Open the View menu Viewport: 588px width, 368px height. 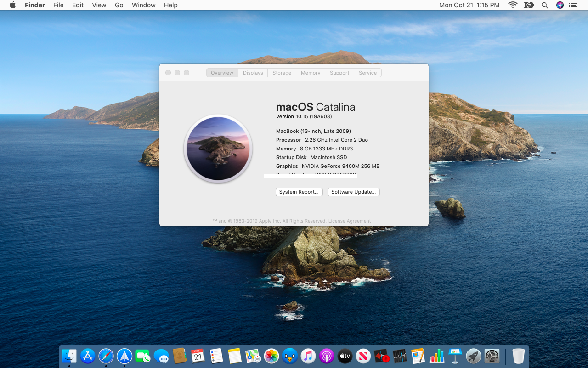[99, 5]
